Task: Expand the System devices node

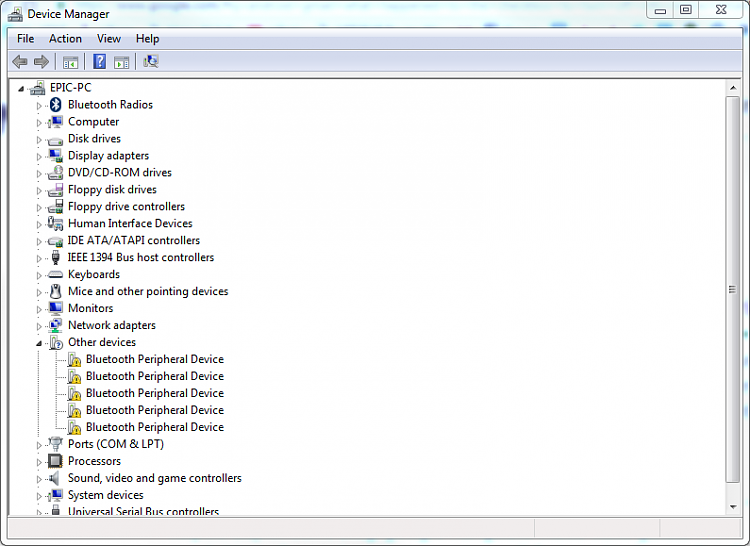Action: click(39, 496)
